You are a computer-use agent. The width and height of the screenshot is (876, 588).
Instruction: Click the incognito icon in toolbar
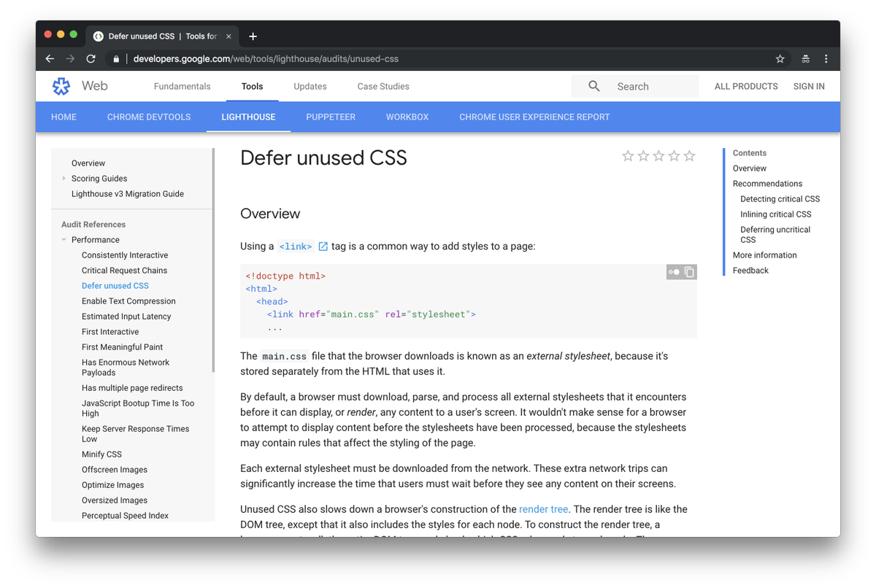point(805,59)
